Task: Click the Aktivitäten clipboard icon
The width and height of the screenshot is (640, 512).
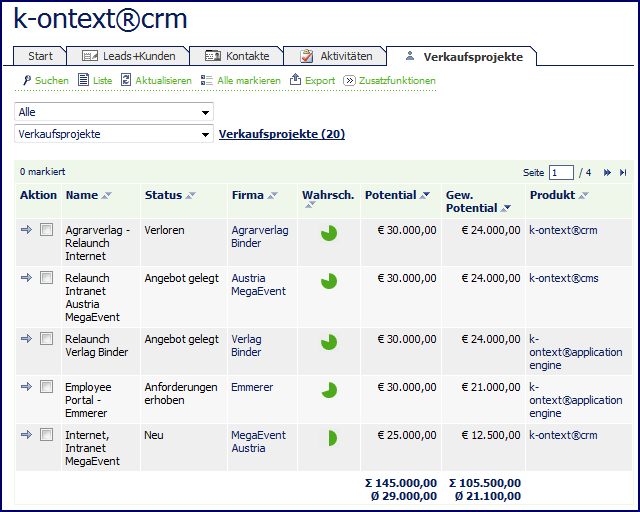Action: [x=307, y=56]
